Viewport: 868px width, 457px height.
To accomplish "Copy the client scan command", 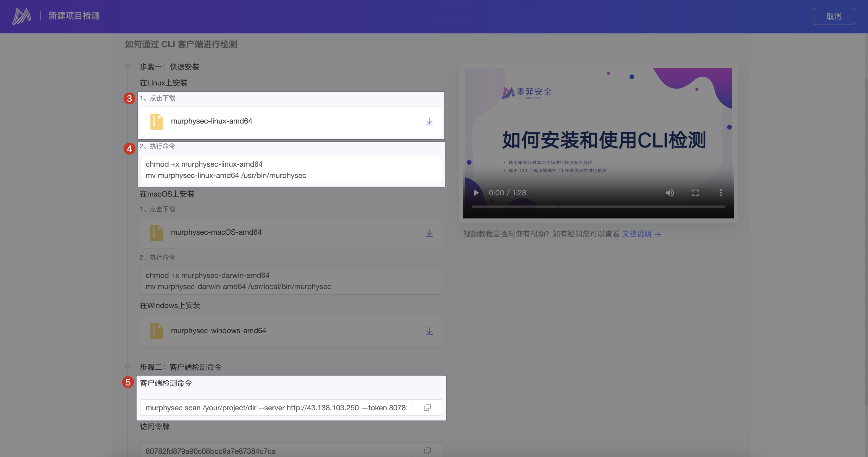I will point(427,408).
